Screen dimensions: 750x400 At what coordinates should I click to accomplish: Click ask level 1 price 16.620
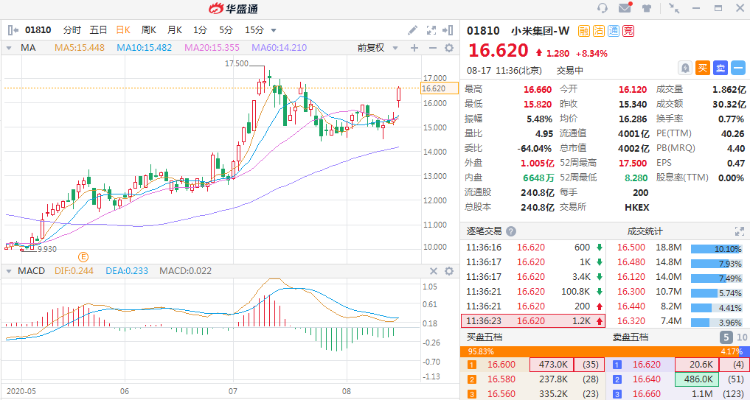point(647,365)
